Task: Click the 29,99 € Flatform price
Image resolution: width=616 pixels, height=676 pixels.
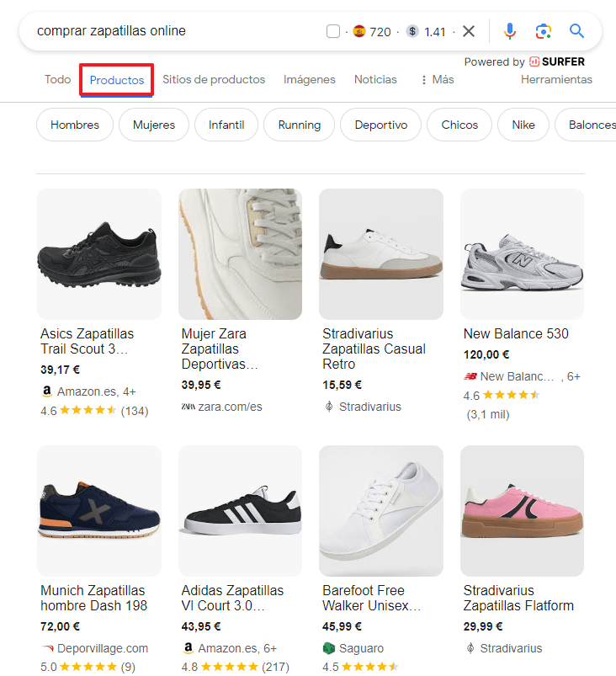Action: tap(483, 626)
